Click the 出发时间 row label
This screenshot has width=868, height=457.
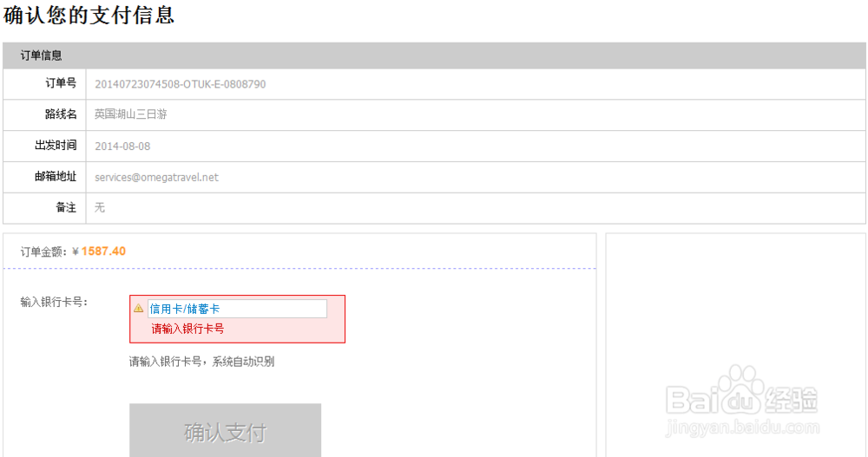tap(56, 146)
